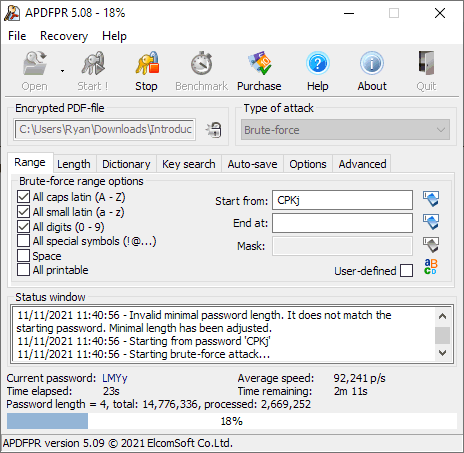464x453 pixels.
Task: Enable the All printable checkbox
Action: pyautogui.click(x=23, y=270)
